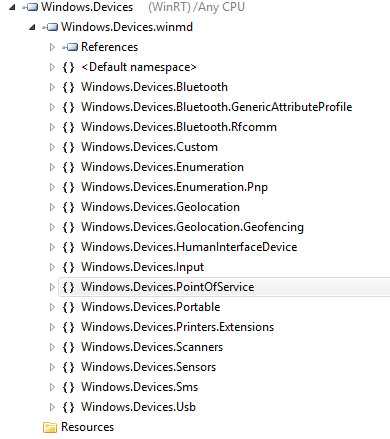Viewport: 390px width, 439px height.
Task: Click braces icon beside Bluetooth.Rfcomm
Action: click(68, 127)
